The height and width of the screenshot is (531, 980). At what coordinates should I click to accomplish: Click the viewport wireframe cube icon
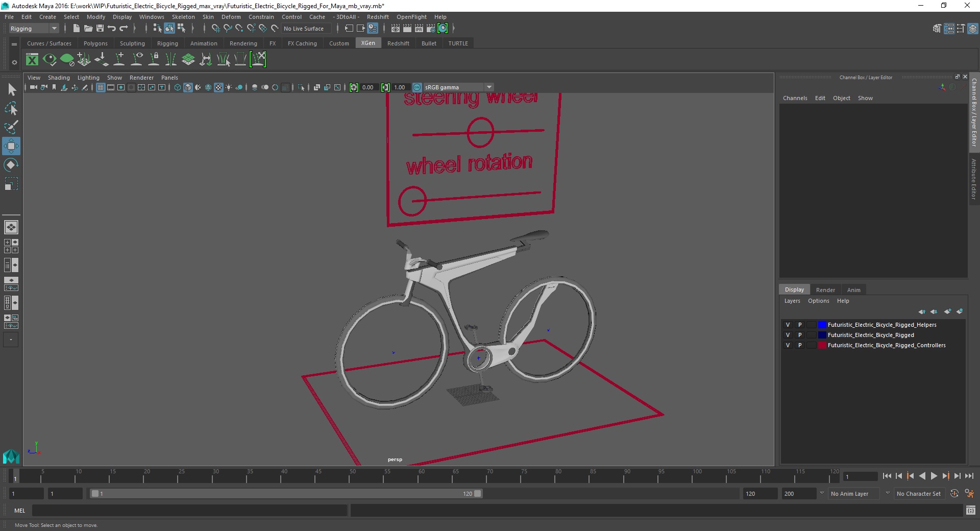[177, 87]
